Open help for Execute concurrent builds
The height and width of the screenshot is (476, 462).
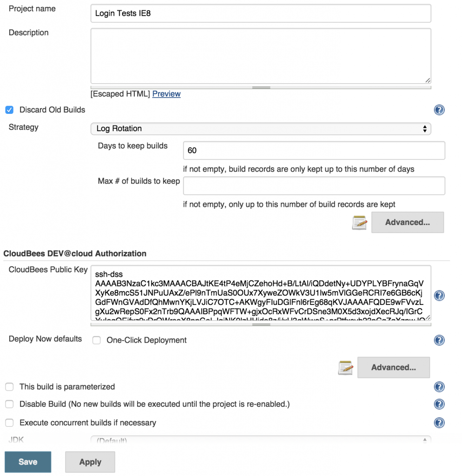439,423
